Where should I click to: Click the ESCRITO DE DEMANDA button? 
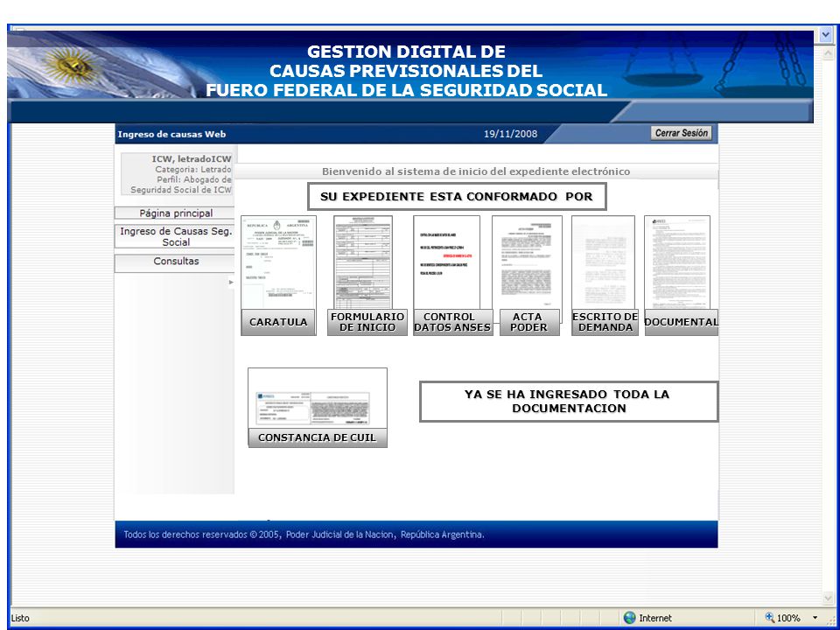[x=605, y=323]
